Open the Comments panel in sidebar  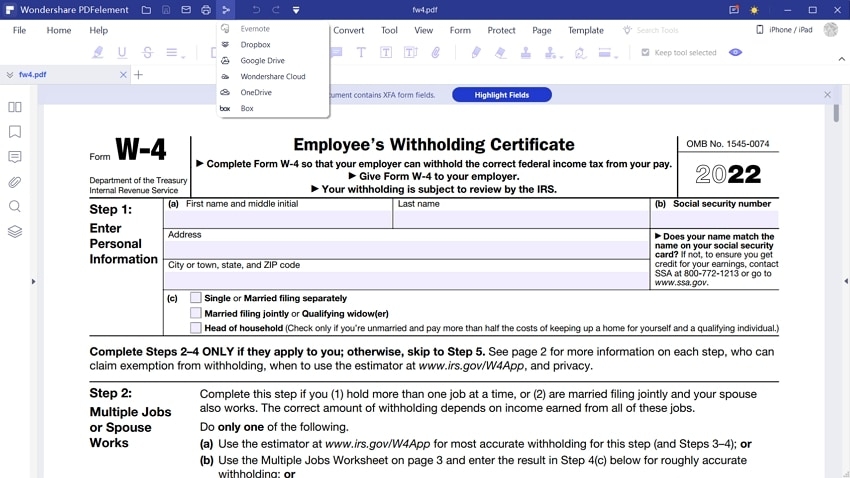tap(15, 157)
